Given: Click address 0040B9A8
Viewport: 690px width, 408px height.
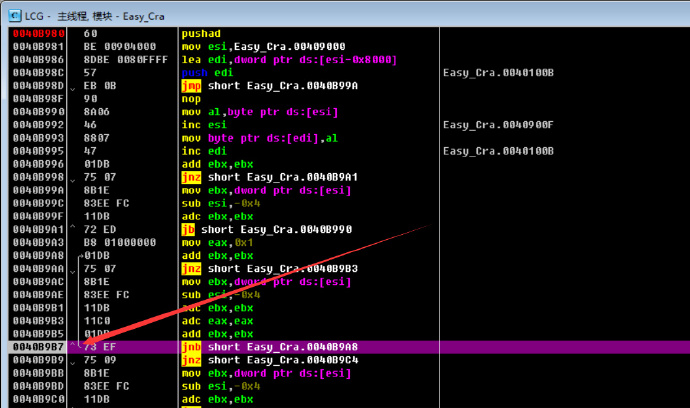Looking at the screenshot, I should 39,255.
